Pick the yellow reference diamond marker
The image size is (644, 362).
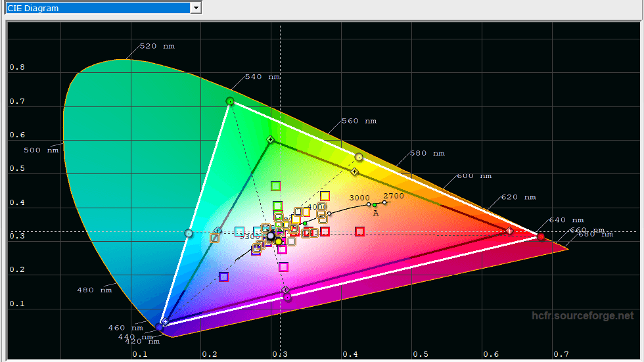coord(354,171)
